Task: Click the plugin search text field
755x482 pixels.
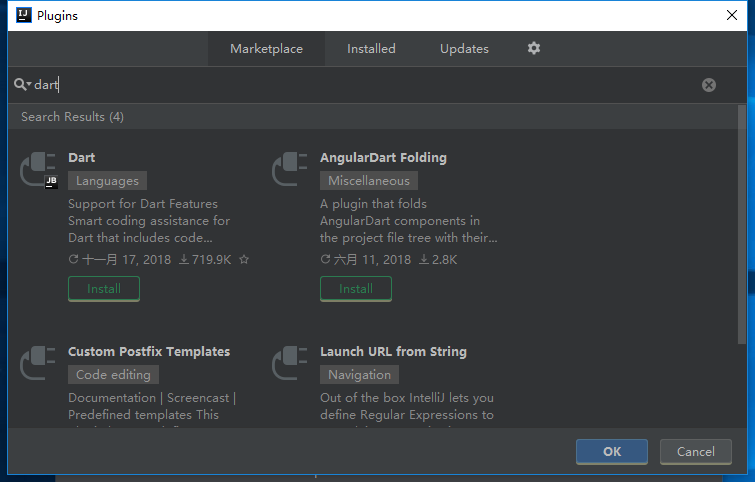Action: (x=360, y=85)
